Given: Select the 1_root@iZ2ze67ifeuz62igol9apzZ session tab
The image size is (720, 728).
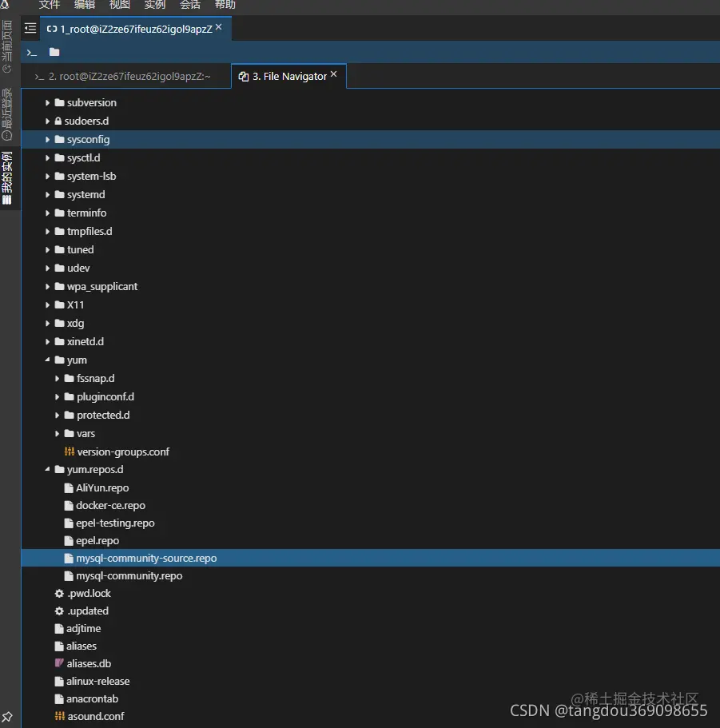Looking at the screenshot, I should coord(136,29).
